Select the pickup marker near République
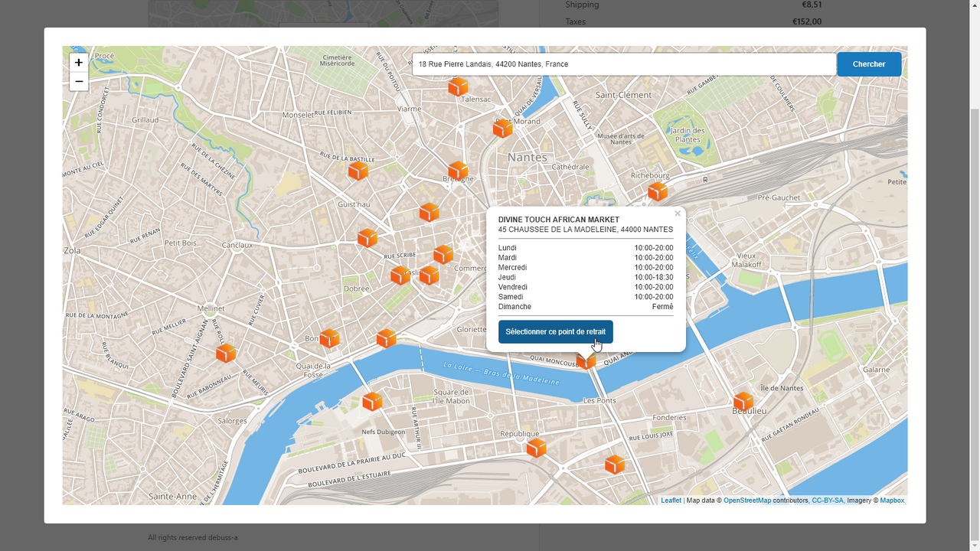 pyautogui.click(x=537, y=448)
